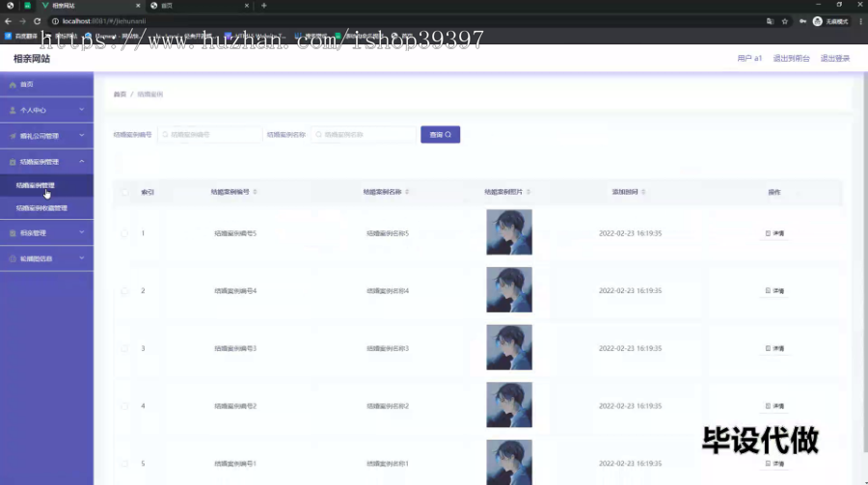Click the 相亲网站 site title

(x=32, y=58)
